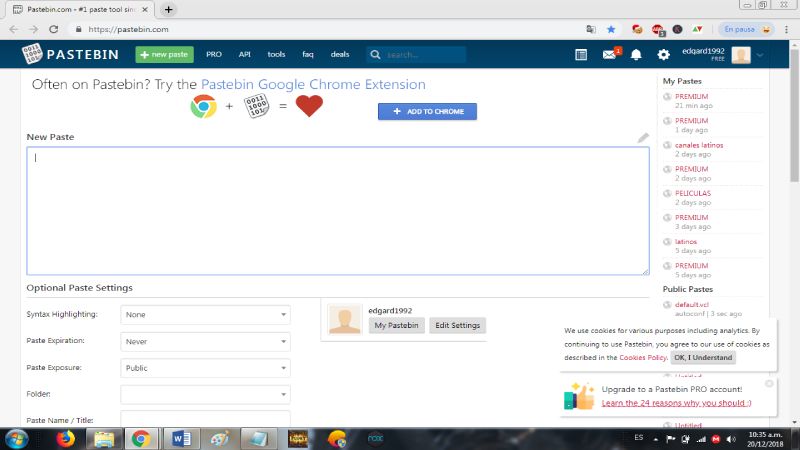Open the PELICULAS paste

(693, 193)
